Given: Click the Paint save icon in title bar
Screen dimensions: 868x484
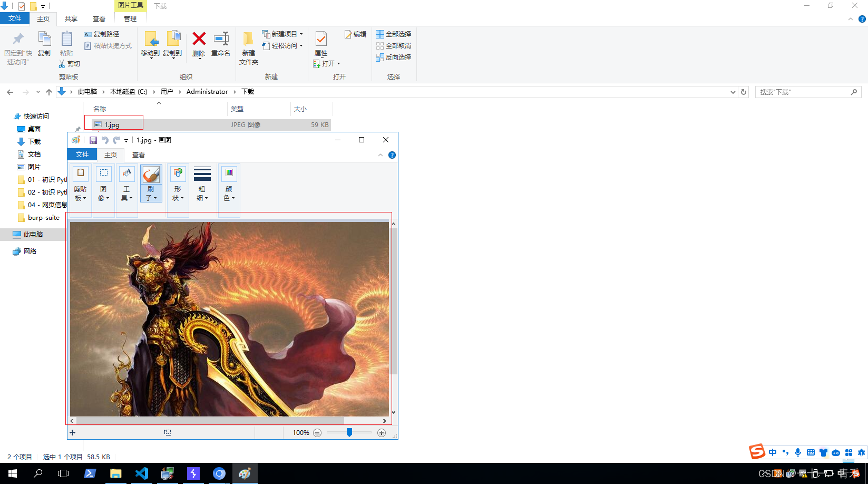Looking at the screenshot, I should pyautogui.click(x=93, y=140).
